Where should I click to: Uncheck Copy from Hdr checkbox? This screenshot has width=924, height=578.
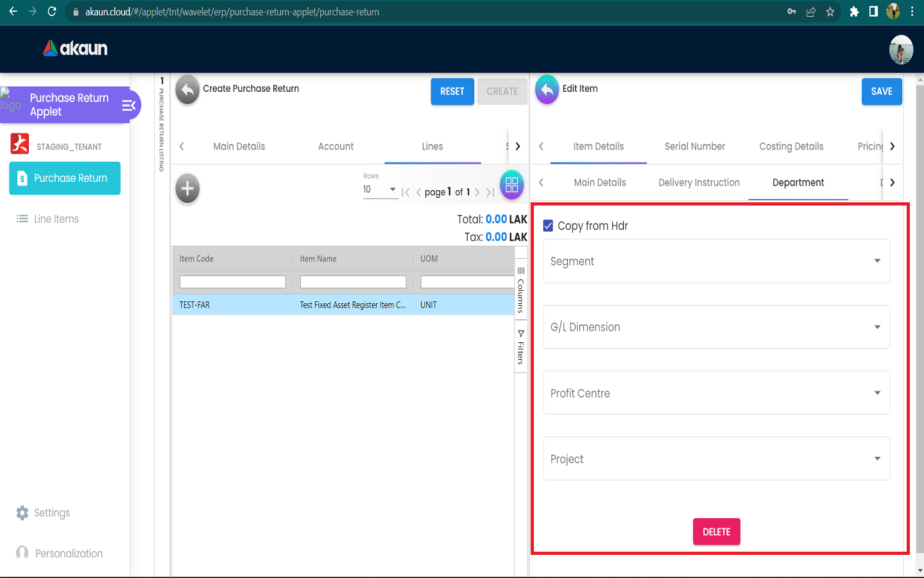[548, 225]
